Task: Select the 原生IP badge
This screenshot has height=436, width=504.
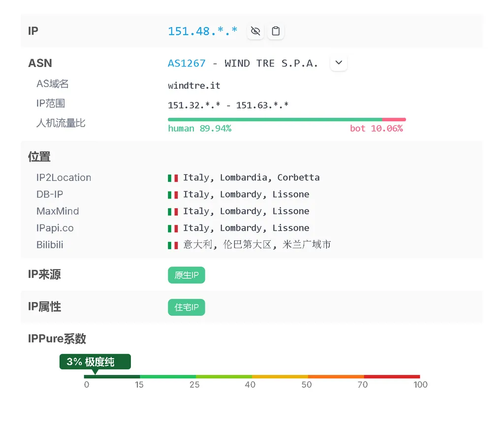Action: 186,275
